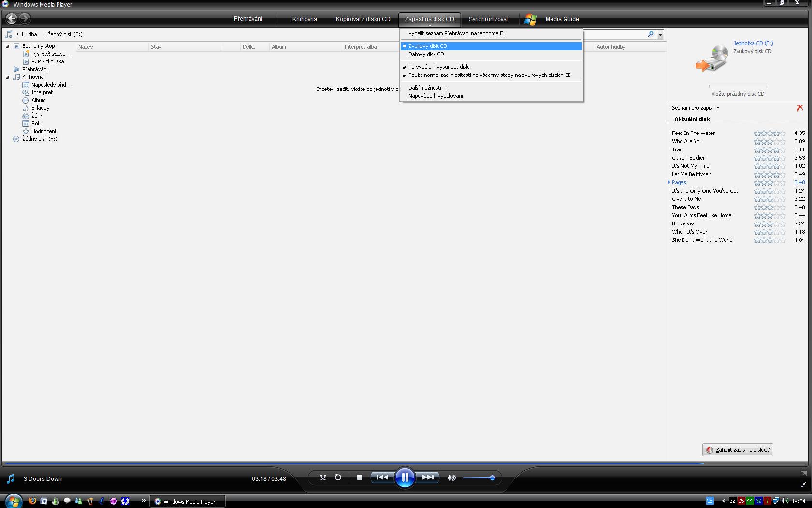Open Nápověda k vypalování

491,96
